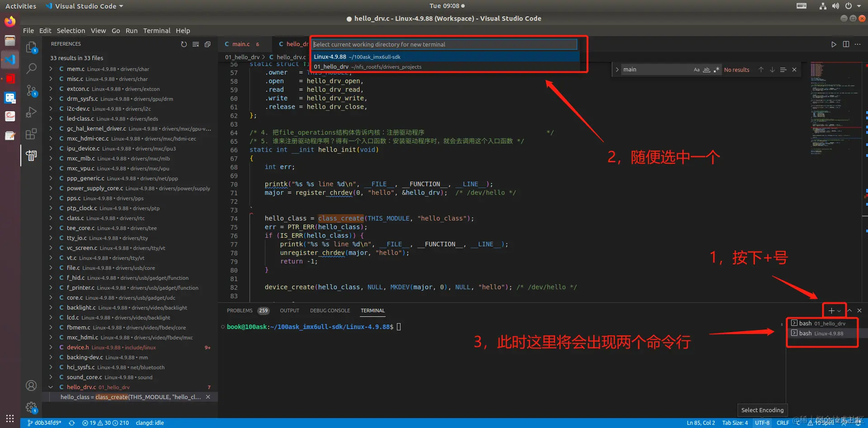Viewport: 868px width, 428px height.
Task: Refresh the References results
Action: click(184, 44)
